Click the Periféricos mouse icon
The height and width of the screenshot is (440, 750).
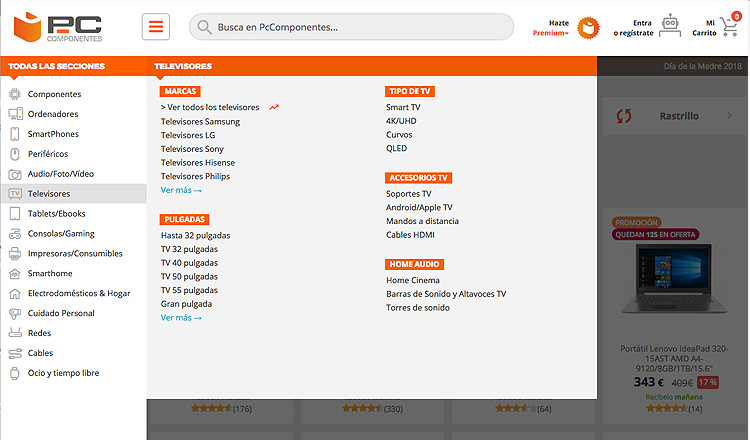tap(15, 154)
